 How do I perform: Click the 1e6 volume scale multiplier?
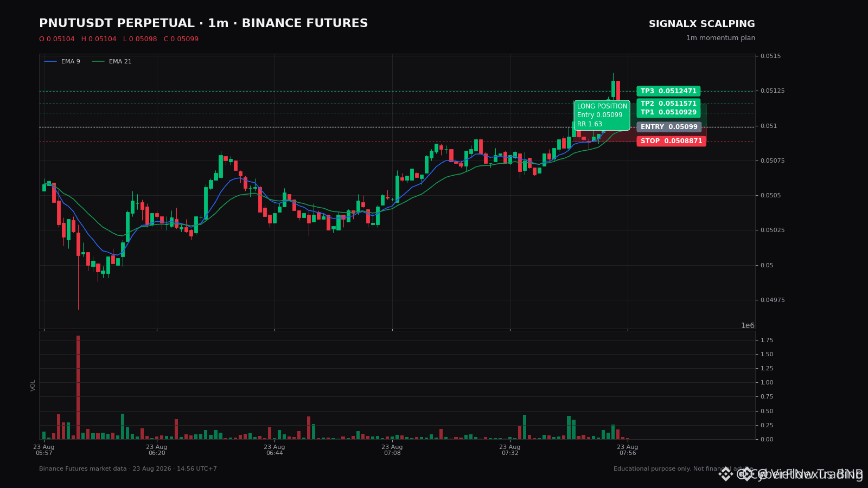tap(748, 325)
